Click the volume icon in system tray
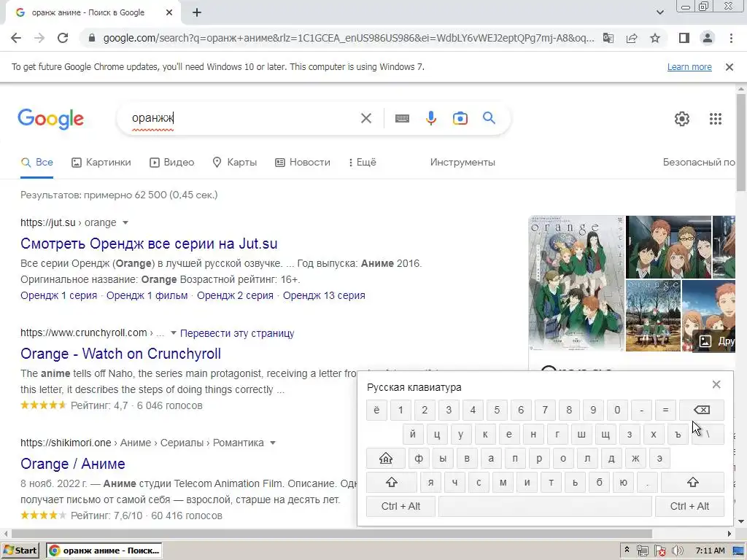 coord(677,551)
